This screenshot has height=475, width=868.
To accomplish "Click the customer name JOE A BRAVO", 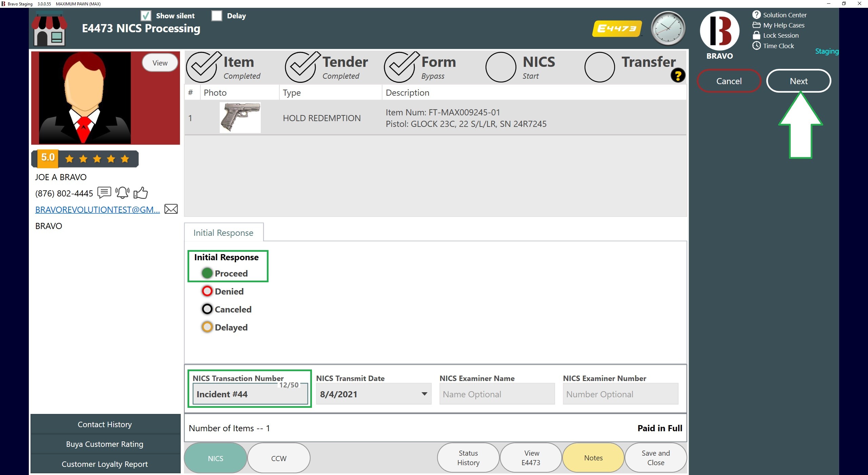I will (61, 177).
